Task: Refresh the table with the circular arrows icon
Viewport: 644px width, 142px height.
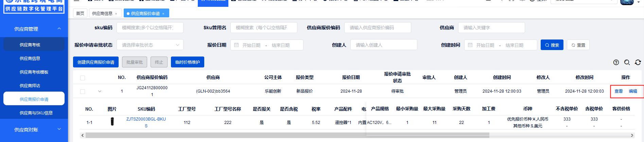Action: coord(638,62)
